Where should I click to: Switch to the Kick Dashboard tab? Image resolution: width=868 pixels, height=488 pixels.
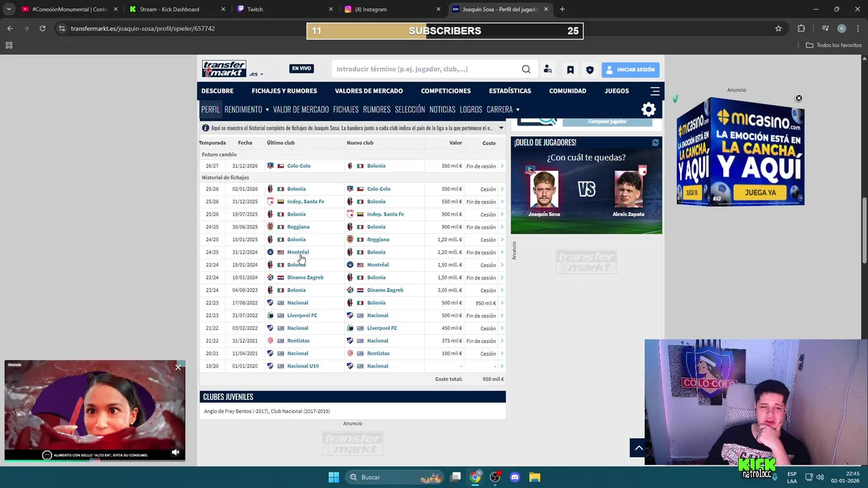coord(176,9)
